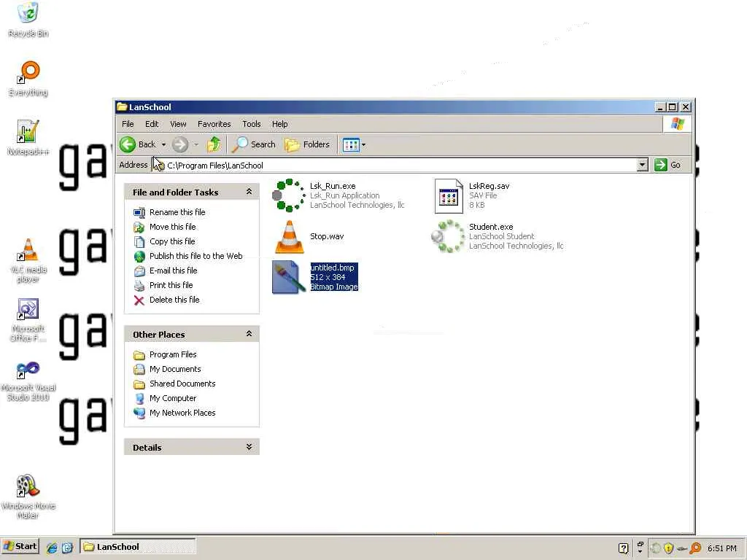Open the Views dropdown arrow

coord(363,145)
